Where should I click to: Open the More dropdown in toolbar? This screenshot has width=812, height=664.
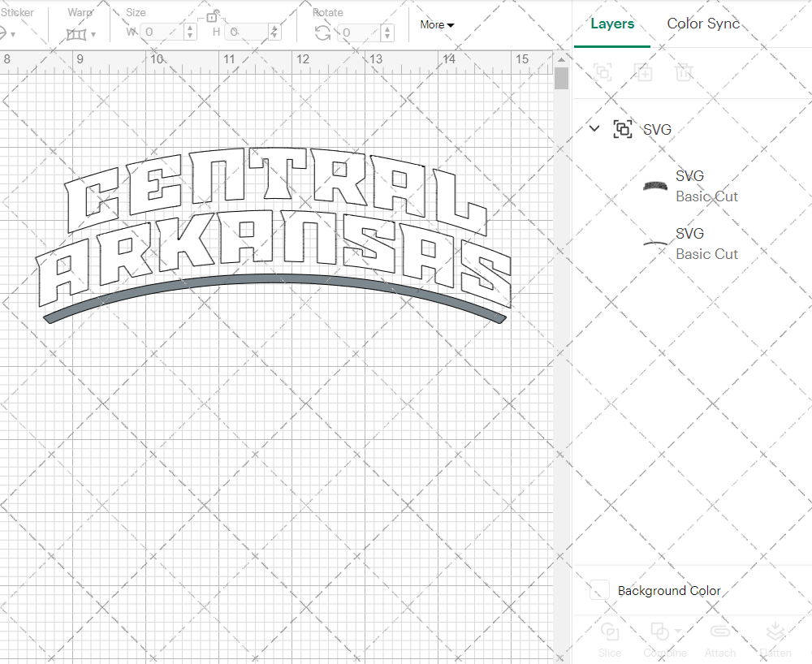[x=437, y=25]
